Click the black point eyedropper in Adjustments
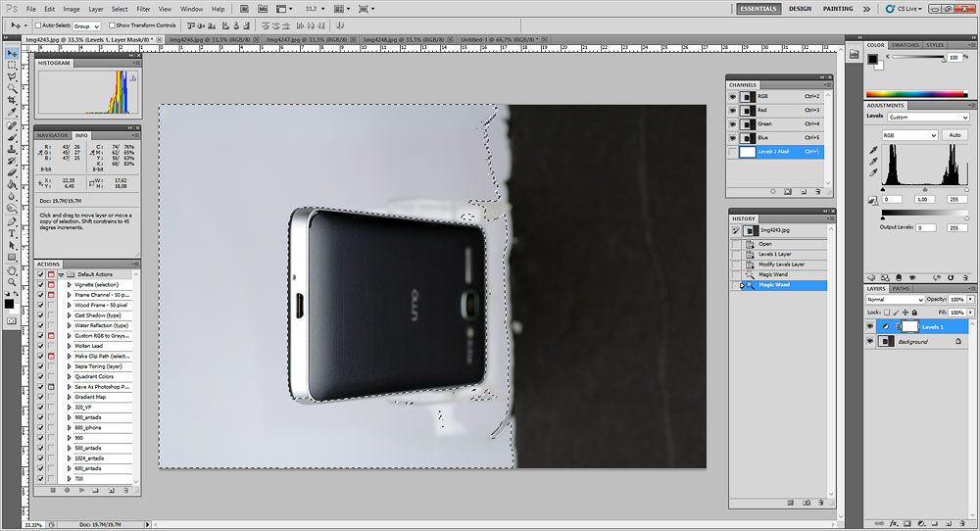Viewport: 980px width, 531px height. 873,151
